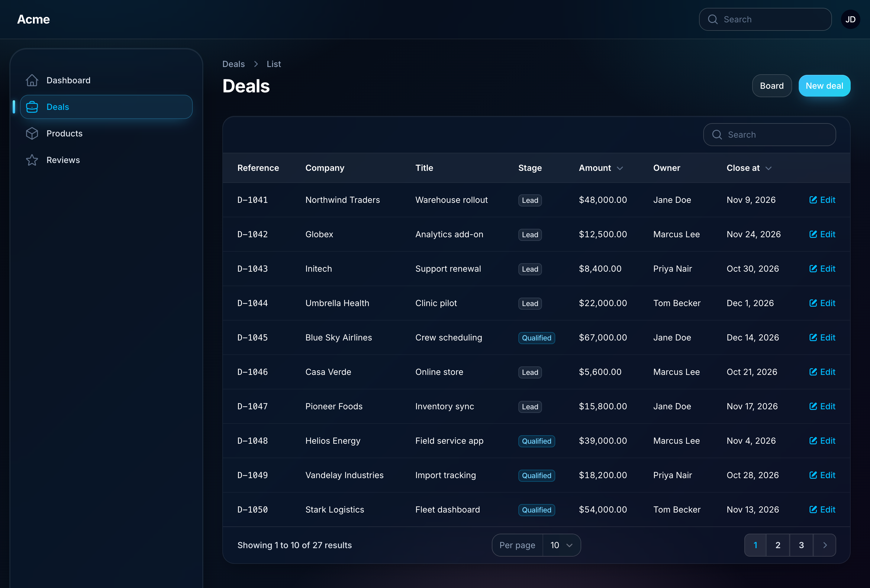
Task: Click the magnifier icon in top search
Action: pos(713,19)
